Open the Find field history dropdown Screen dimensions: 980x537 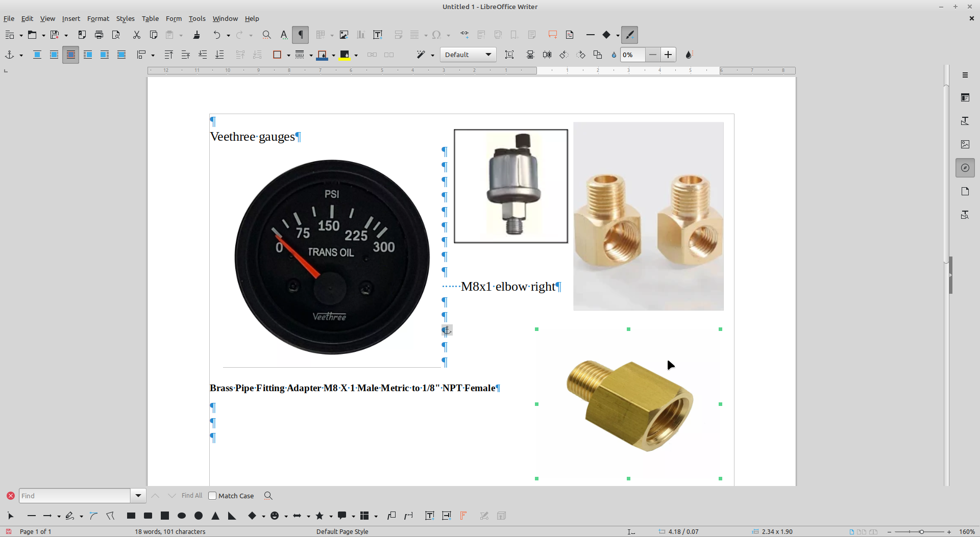tap(138, 496)
